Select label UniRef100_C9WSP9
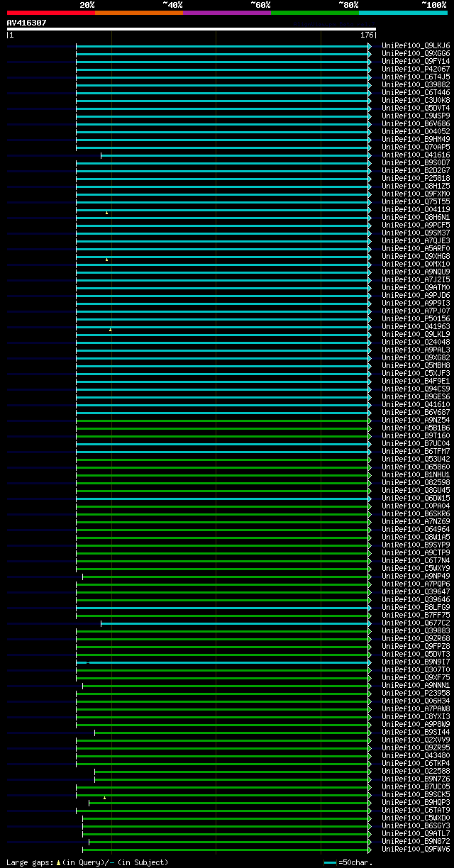This screenshot has width=454, height=868. [x=416, y=116]
